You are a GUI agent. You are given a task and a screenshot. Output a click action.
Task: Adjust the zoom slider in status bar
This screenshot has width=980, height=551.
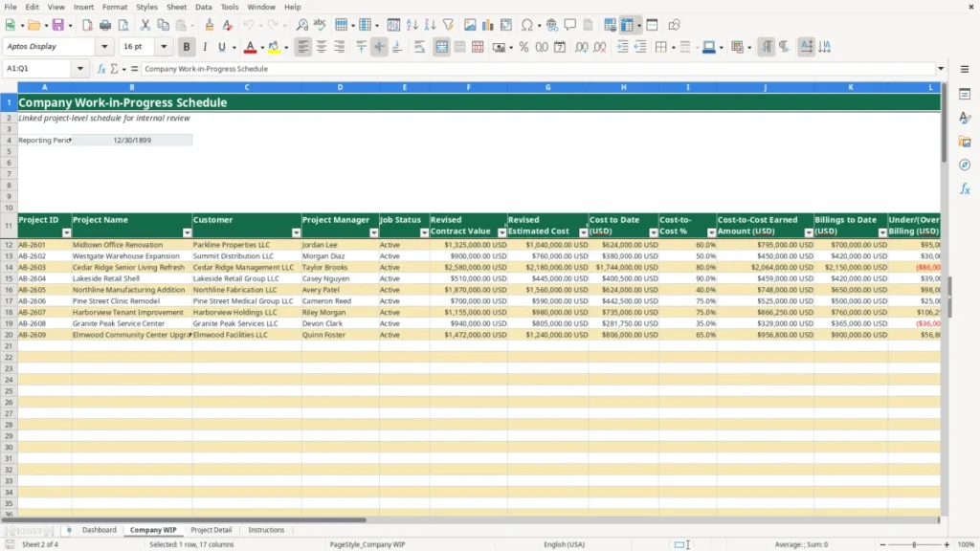pos(914,544)
